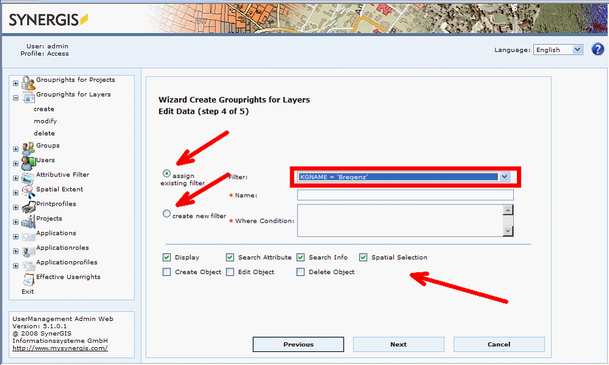This screenshot has height=365, width=609.
Task: Click the Previous button
Action: [x=298, y=344]
